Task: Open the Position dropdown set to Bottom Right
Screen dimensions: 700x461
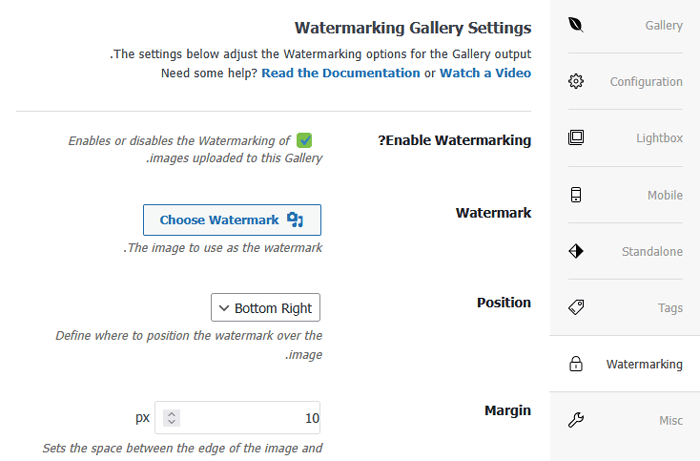Action: tap(266, 308)
